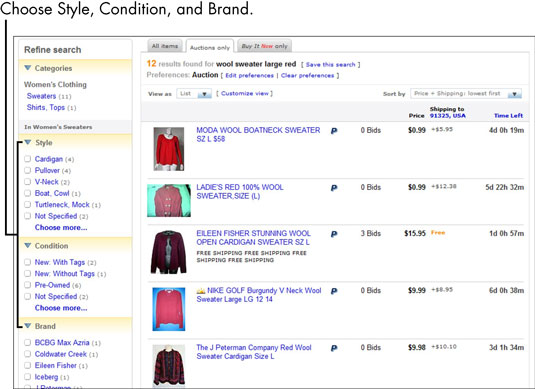Switch to All items tab

pos(165,46)
